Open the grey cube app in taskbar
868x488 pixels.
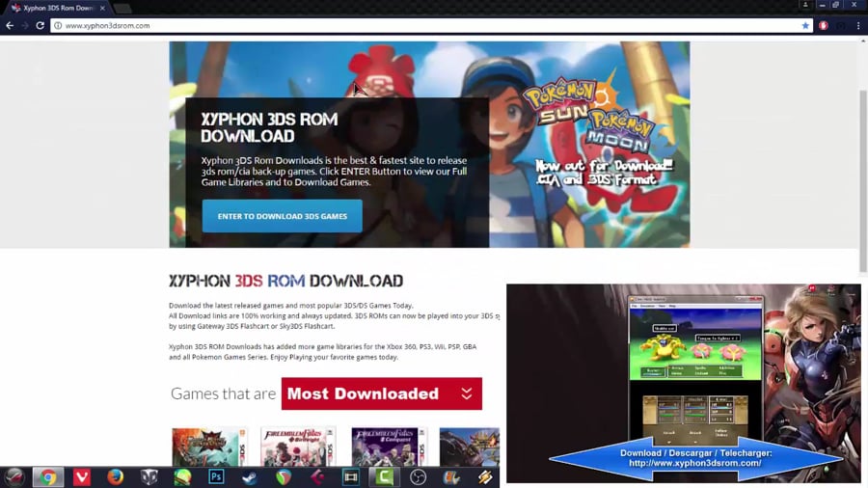pyautogui.click(x=149, y=477)
